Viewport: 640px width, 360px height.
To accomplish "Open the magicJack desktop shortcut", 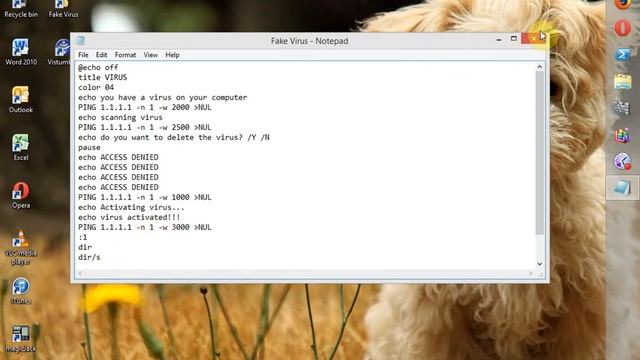I will 20,339.
